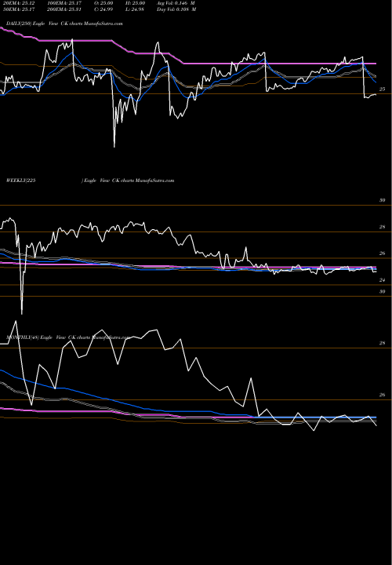
Task: Select the low price 'L: 24.98' value
Action: click(134, 9)
